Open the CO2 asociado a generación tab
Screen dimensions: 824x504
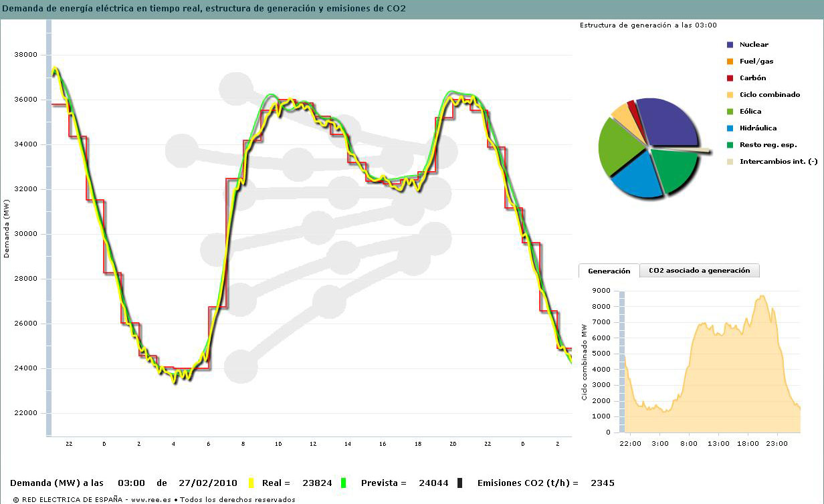click(700, 270)
